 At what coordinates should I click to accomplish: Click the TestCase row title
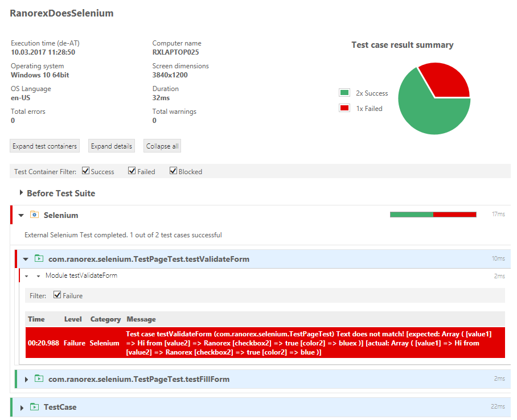coord(60,407)
